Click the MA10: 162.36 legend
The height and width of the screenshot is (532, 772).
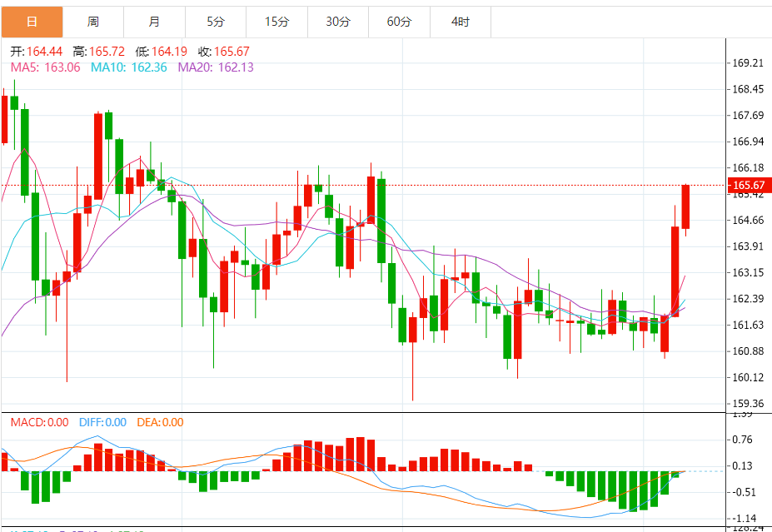coord(129,67)
